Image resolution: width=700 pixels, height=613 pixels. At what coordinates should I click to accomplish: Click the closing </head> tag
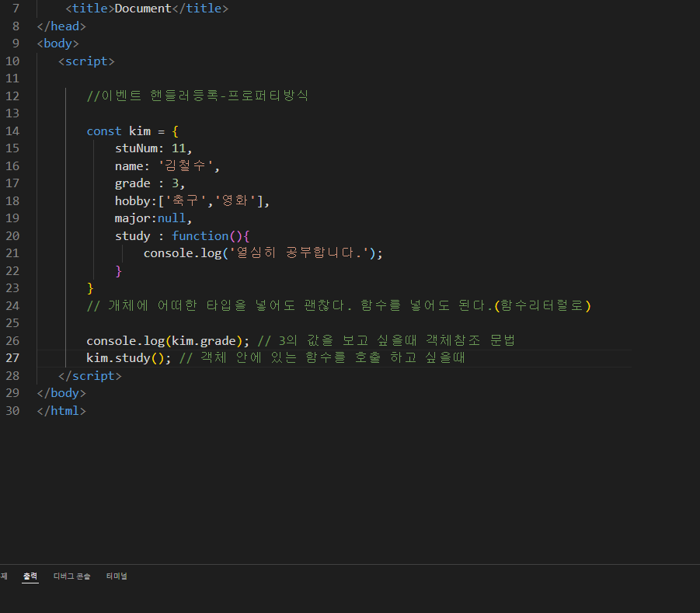61,26
